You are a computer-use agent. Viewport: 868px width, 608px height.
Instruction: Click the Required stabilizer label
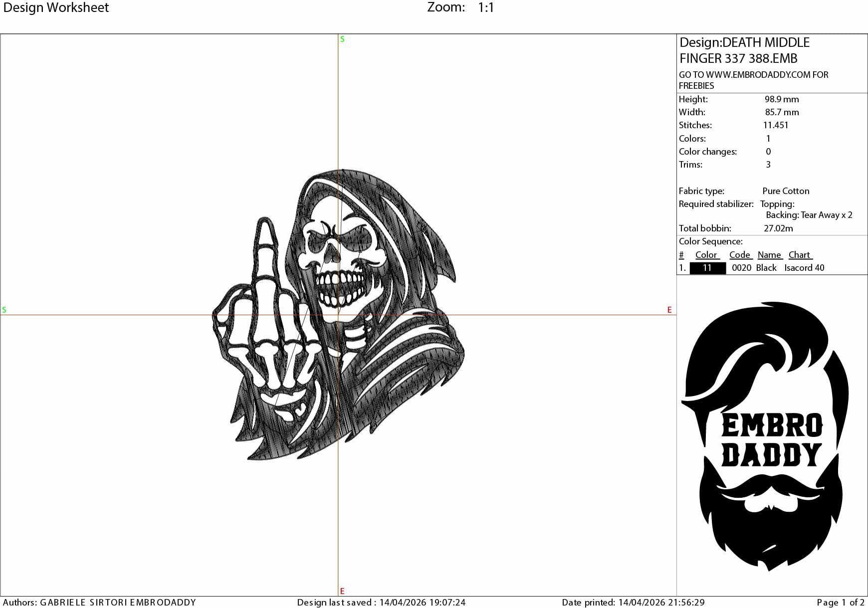click(x=716, y=204)
